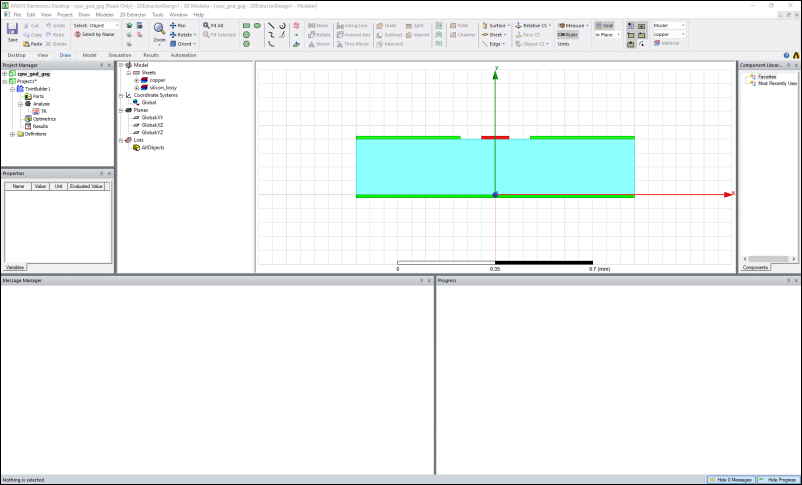The width and height of the screenshot is (802, 485).
Task: Switch to the Simulation ribbon tab
Action: (120, 55)
